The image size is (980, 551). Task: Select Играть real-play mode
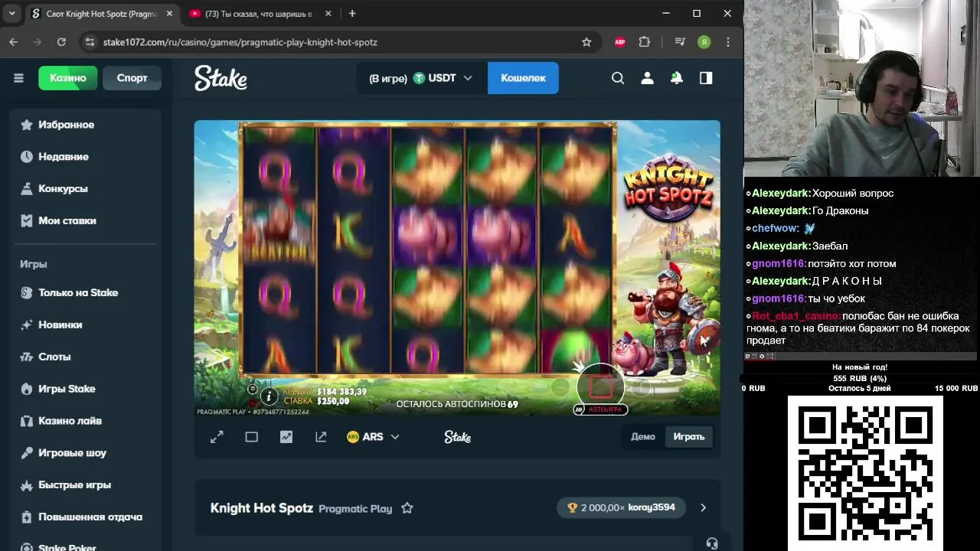click(x=689, y=437)
